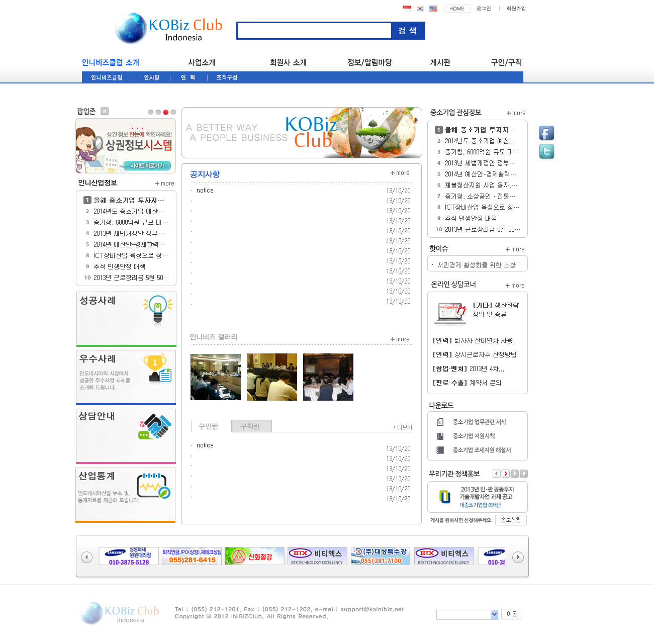Screen dimensions: 654x644
Task: Select the South Korean flag icon
Action: pyautogui.click(x=420, y=9)
